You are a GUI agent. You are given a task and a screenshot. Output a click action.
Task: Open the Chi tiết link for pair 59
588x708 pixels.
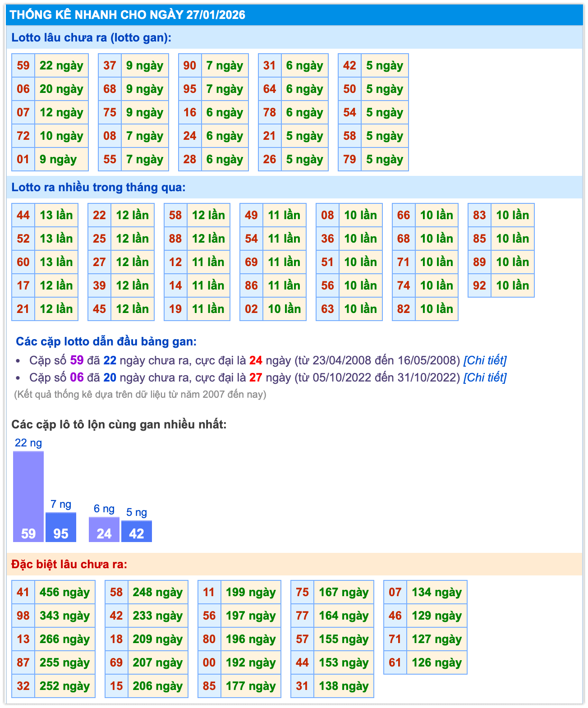pyautogui.click(x=485, y=360)
